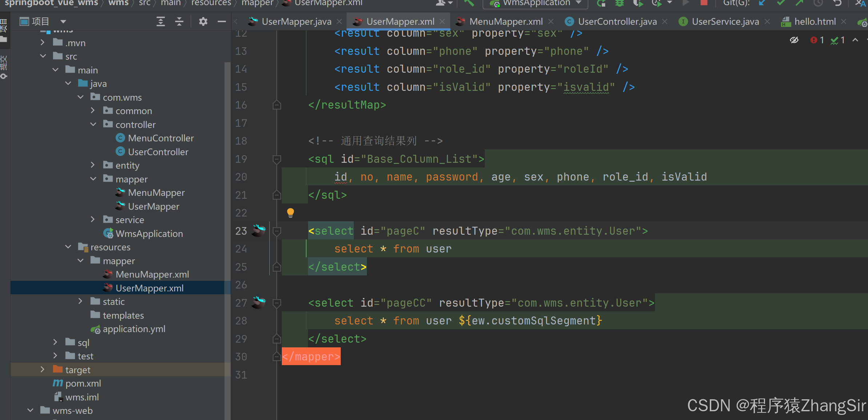This screenshot has width=868, height=420.
Task: Toggle fold at closing mapper tag
Action: click(277, 357)
